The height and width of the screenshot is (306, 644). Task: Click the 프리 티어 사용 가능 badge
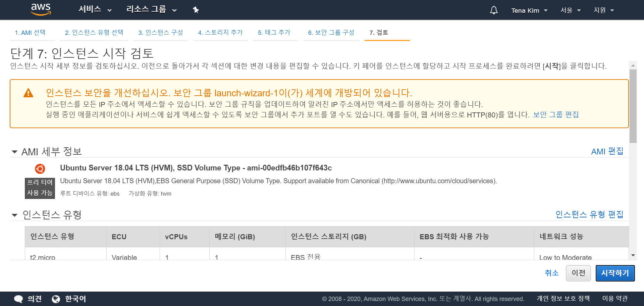pos(40,188)
